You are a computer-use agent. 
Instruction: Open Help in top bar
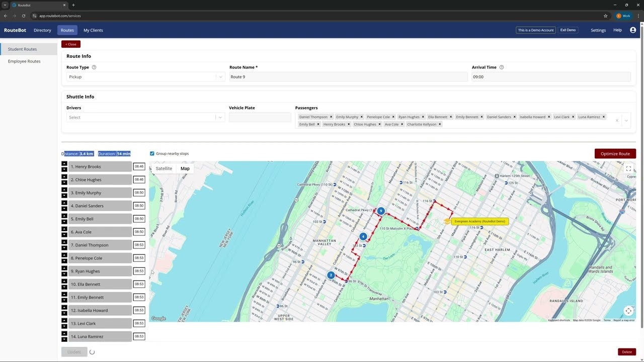617,30
